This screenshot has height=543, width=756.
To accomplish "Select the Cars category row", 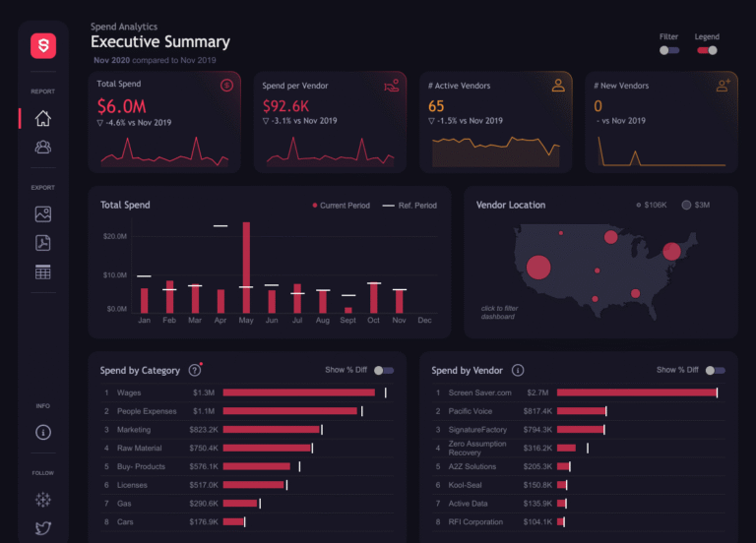I will tap(246, 521).
